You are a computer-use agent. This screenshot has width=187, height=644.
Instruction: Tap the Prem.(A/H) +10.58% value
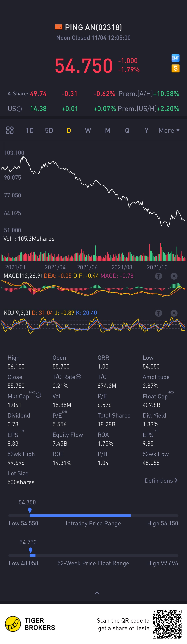point(166,94)
